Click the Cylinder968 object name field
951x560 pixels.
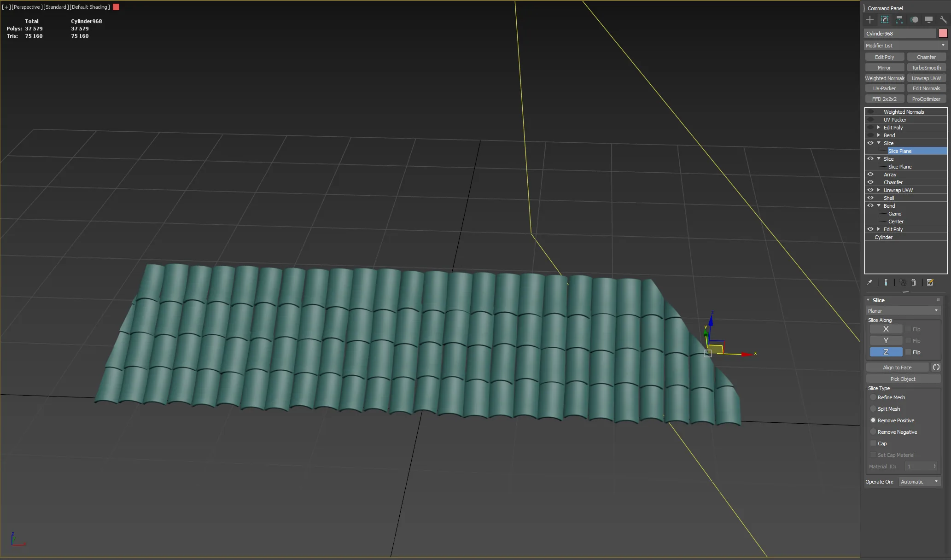pyautogui.click(x=900, y=33)
